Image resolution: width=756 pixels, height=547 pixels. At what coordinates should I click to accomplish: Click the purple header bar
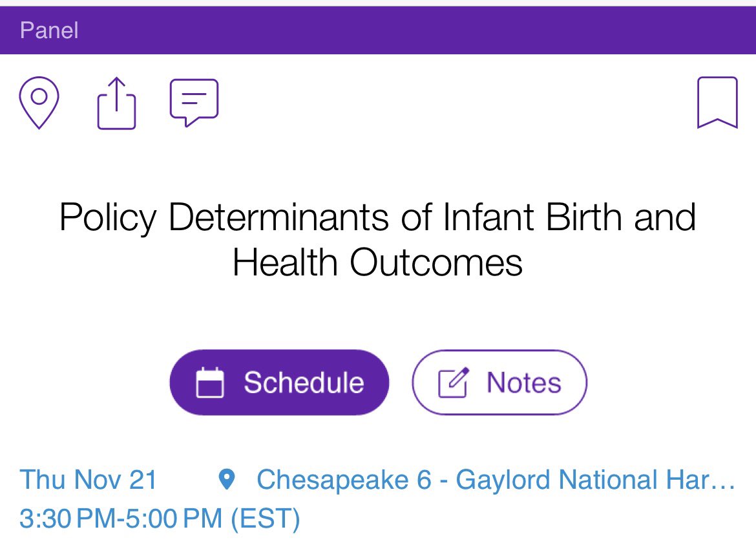[378, 30]
